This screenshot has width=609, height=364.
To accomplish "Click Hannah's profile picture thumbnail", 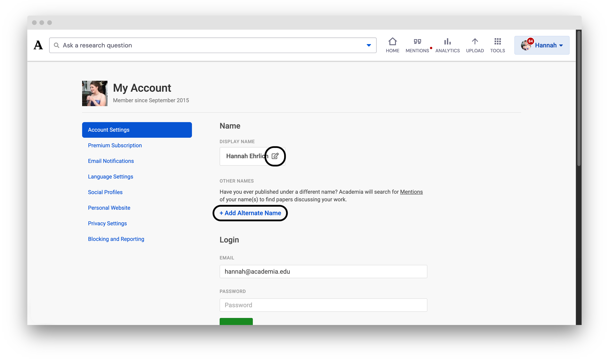I will [x=94, y=93].
